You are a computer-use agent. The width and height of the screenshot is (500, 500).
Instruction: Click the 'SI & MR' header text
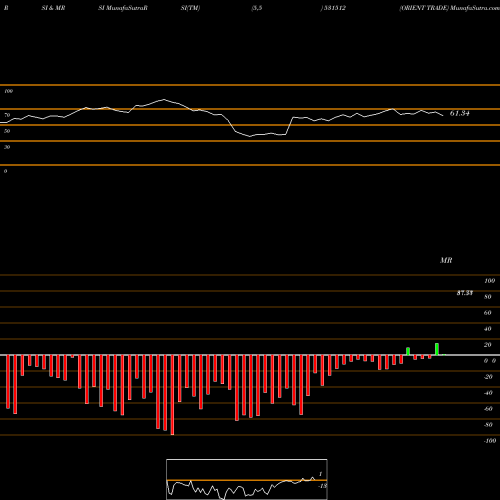point(53,8)
